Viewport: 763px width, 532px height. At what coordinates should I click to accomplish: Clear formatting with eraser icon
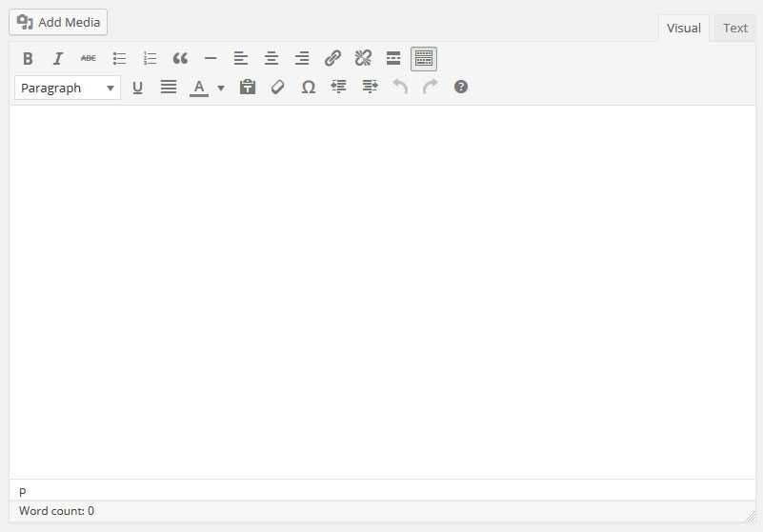[x=278, y=88]
